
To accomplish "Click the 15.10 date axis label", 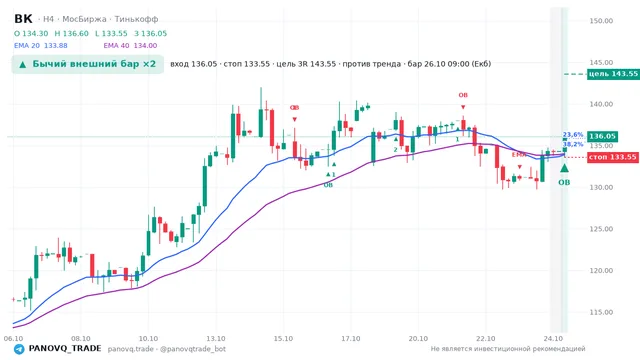I will click(x=283, y=339).
